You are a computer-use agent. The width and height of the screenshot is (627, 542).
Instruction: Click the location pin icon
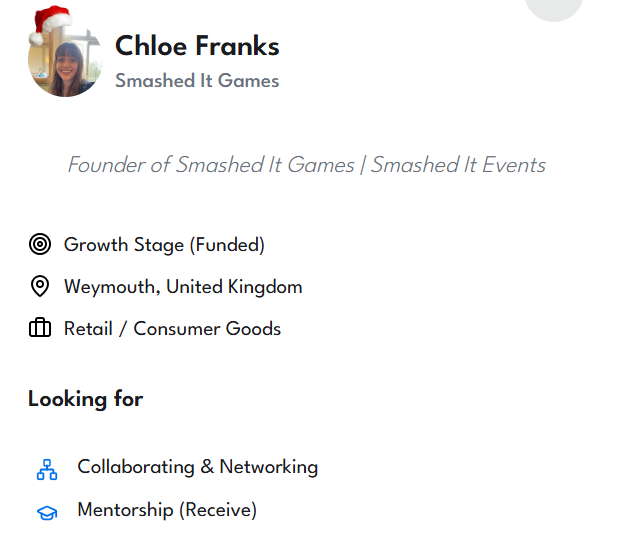tap(40, 287)
